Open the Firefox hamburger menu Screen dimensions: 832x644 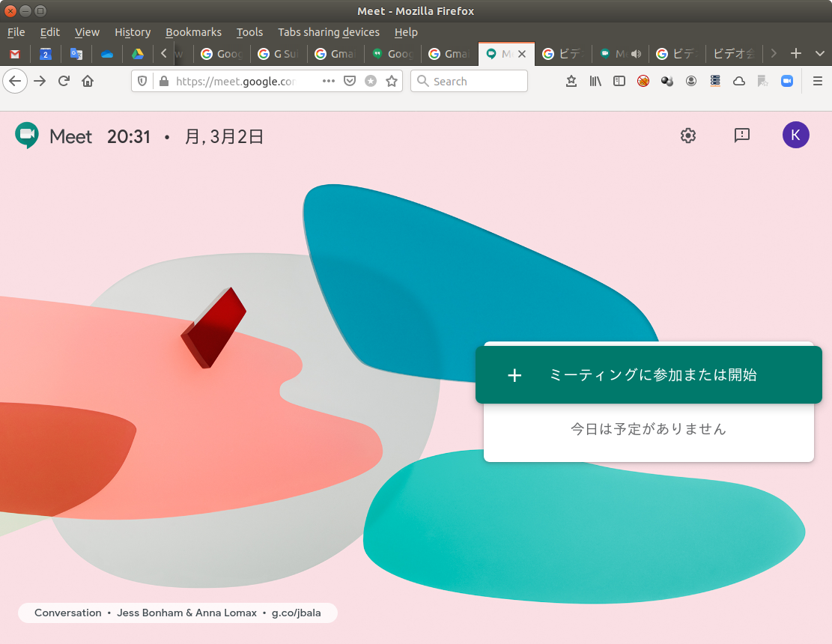click(818, 81)
